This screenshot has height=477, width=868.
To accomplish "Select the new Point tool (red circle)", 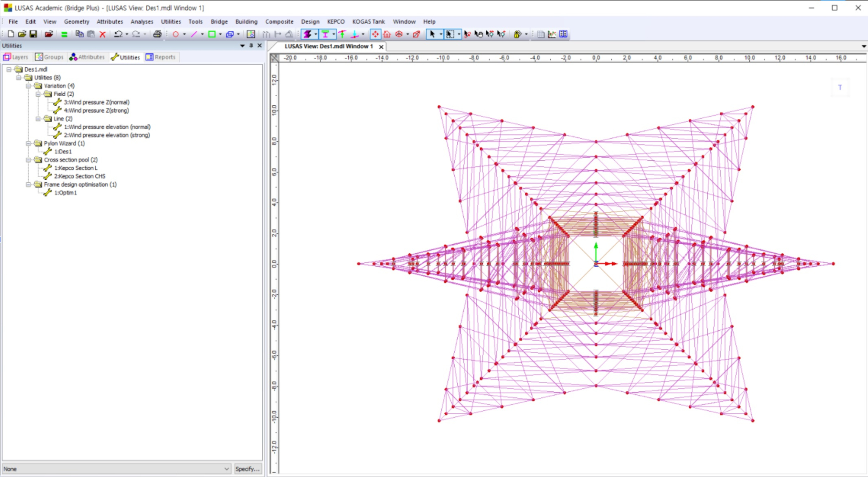I will pos(175,34).
